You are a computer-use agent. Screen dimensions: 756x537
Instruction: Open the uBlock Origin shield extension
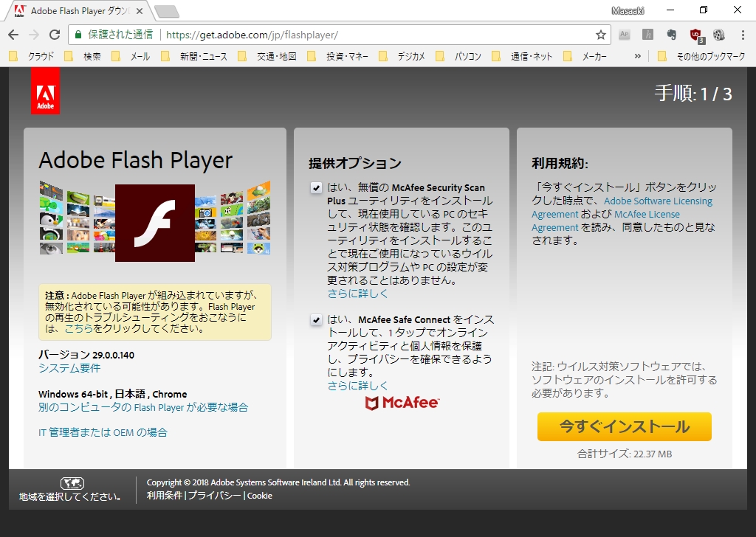click(696, 35)
